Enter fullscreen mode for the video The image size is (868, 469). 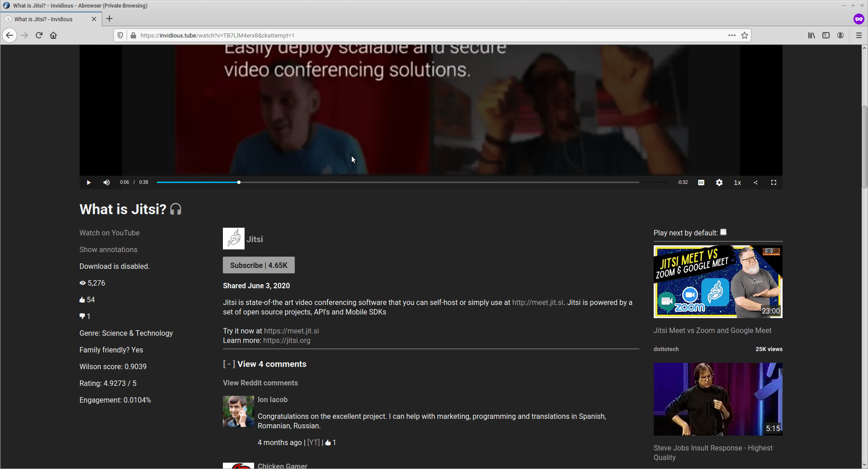point(774,183)
